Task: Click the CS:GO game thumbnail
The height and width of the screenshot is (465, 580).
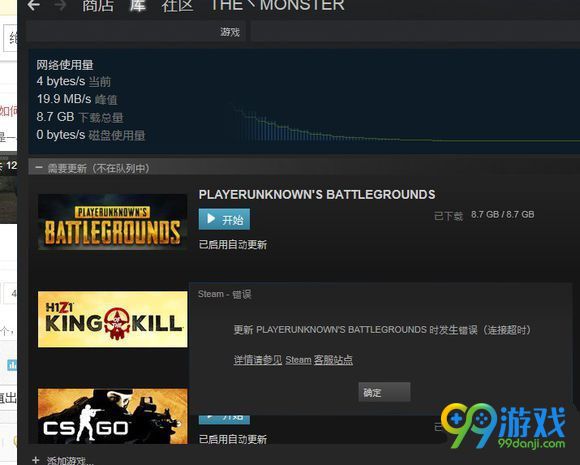Action: (112, 416)
